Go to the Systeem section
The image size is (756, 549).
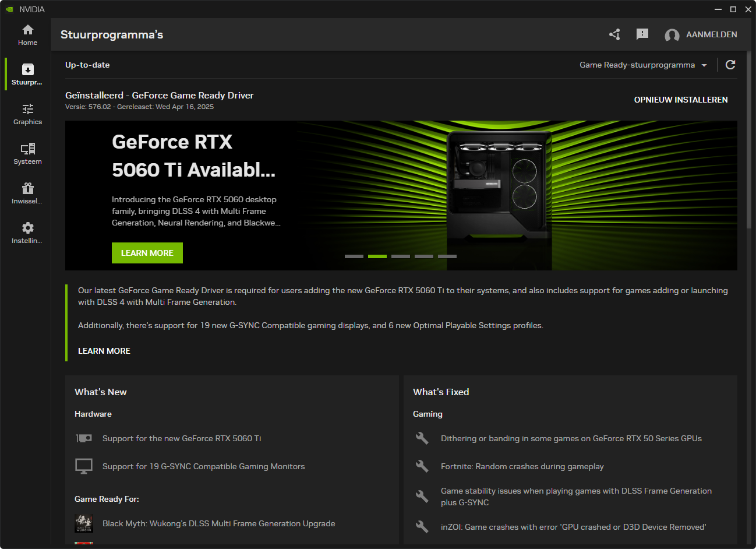pos(27,154)
